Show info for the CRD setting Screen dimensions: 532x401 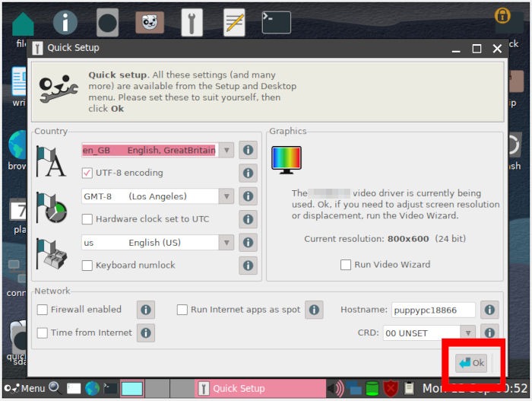[489, 333]
